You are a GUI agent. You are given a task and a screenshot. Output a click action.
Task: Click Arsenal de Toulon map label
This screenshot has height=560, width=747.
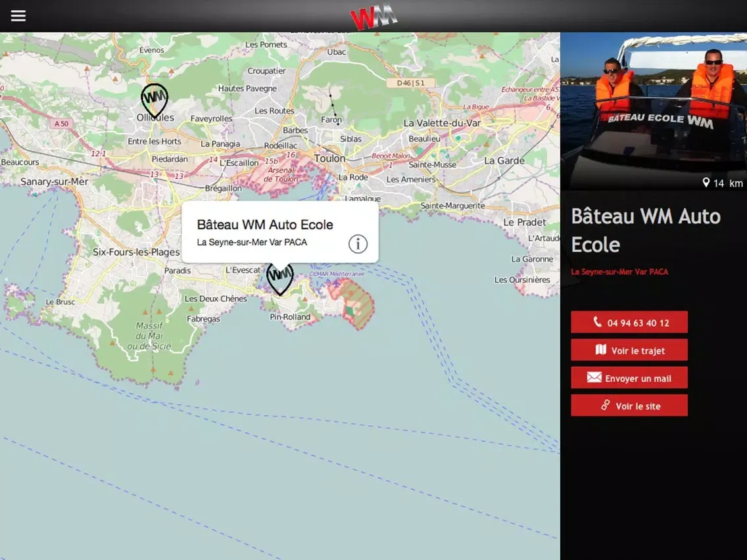click(x=281, y=174)
